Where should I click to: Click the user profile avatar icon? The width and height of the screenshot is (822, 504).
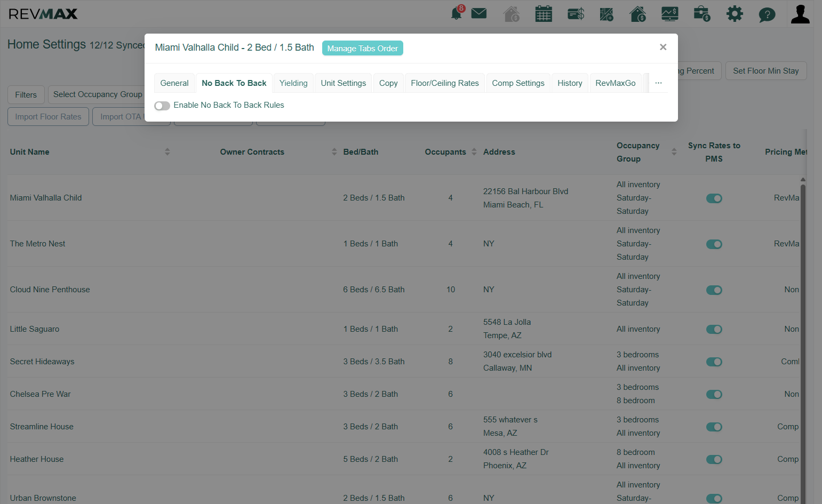800,14
